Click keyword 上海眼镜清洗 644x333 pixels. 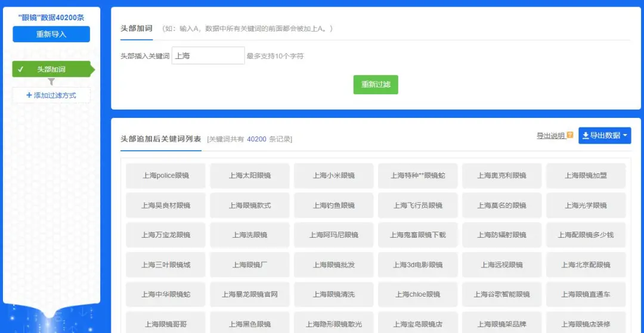pyautogui.click(x=334, y=294)
